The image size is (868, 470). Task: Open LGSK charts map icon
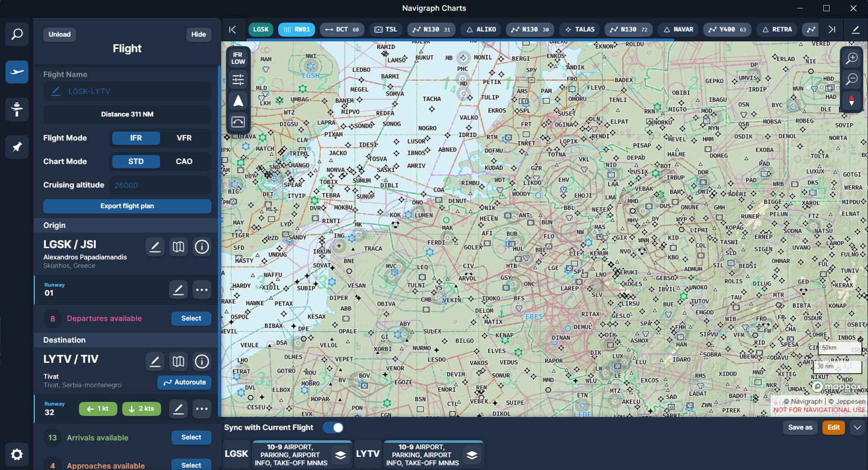tap(178, 247)
